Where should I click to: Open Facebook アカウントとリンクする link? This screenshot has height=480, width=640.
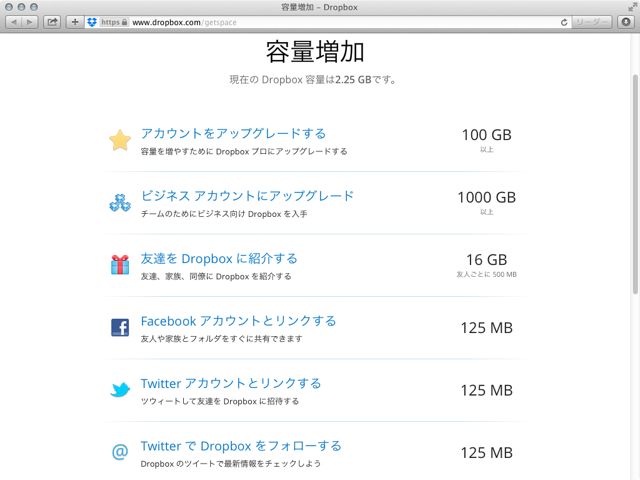[238, 321]
